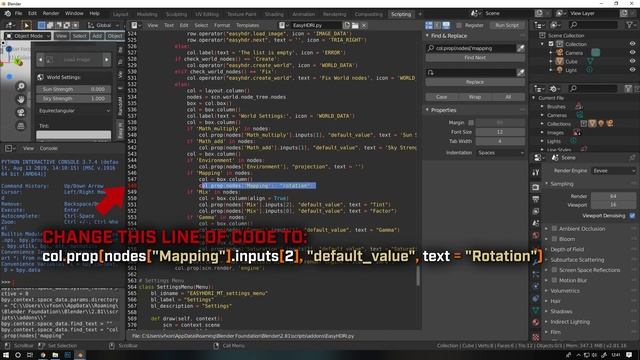Image resolution: width=640 pixels, height=360 pixels.
Task: Click Light object icon in outliner
Action: pos(560,70)
